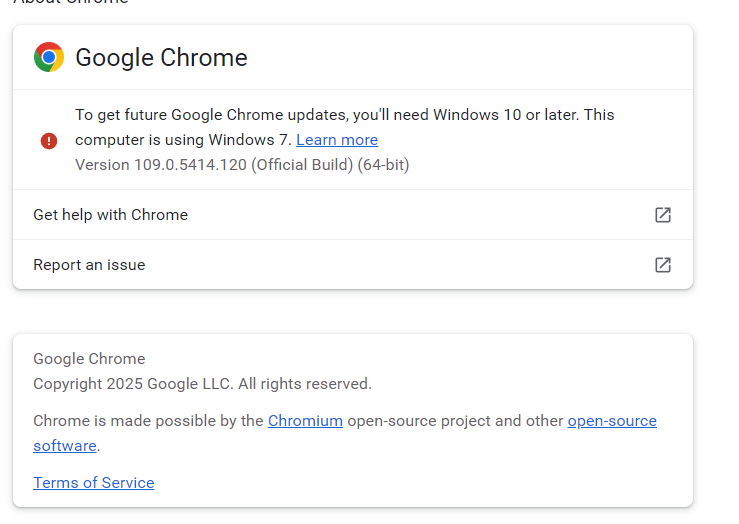Click external-link icon beside Report an issue
Viewport: 739px width, 524px height.
pyautogui.click(x=662, y=265)
